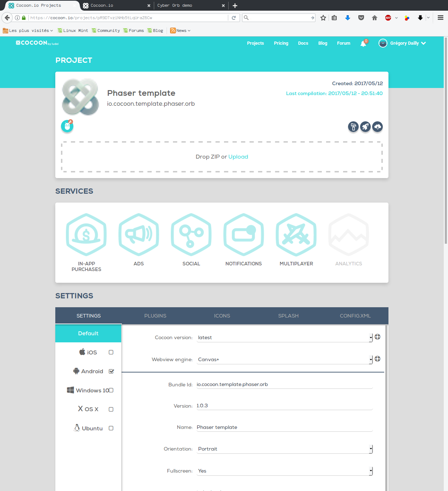Click the Upload link
Image resolution: width=448 pixels, height=491 pixels.
coord(238,157)
